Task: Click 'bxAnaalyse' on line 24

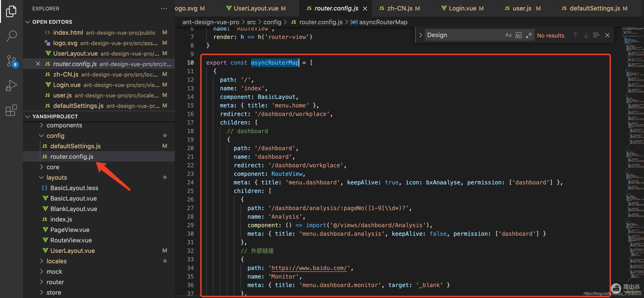Action: click(x=443, y=183)
